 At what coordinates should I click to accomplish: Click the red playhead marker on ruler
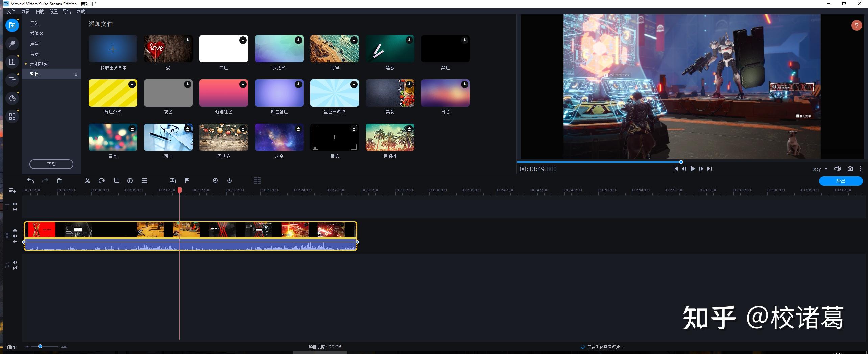[180, 190]
